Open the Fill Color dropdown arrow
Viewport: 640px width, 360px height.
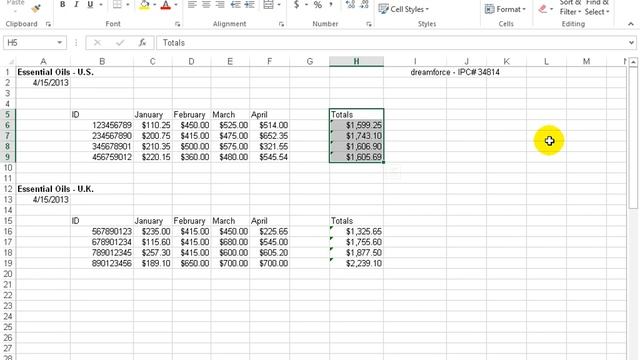pyautogui.click(x=155, y=5)
